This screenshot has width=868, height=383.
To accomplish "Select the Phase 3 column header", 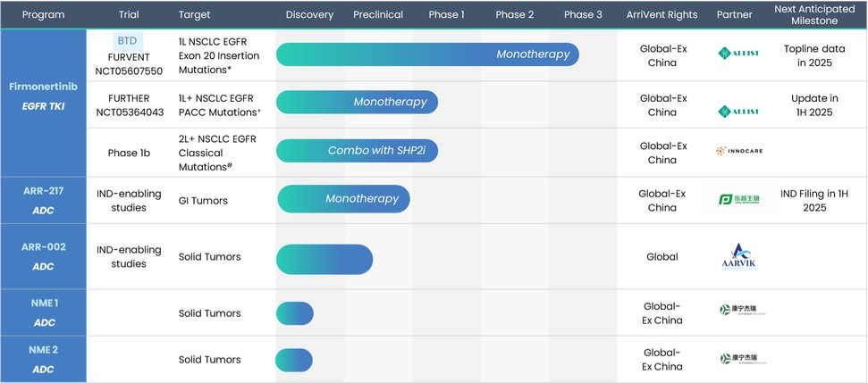I will click(x=583, y=15).
